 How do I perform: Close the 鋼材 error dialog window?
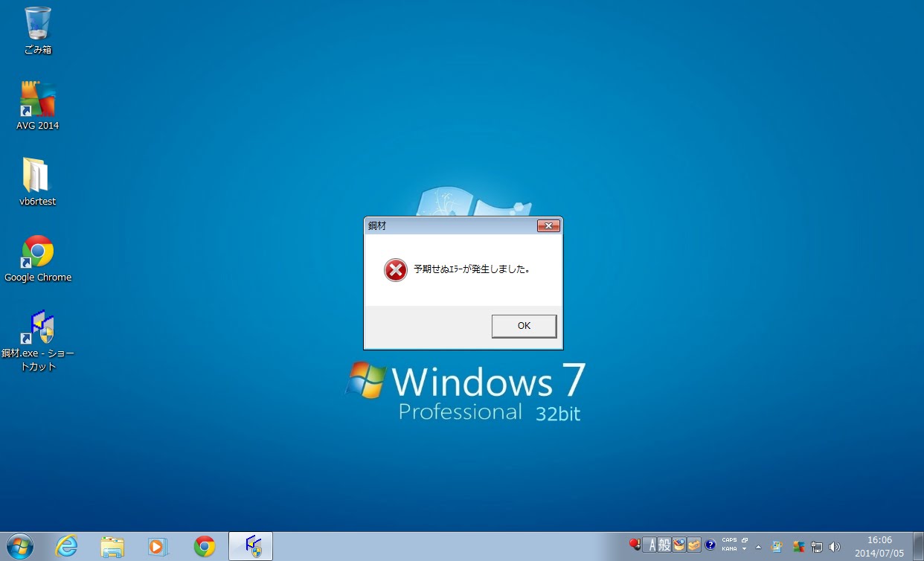tap(548, 225)
